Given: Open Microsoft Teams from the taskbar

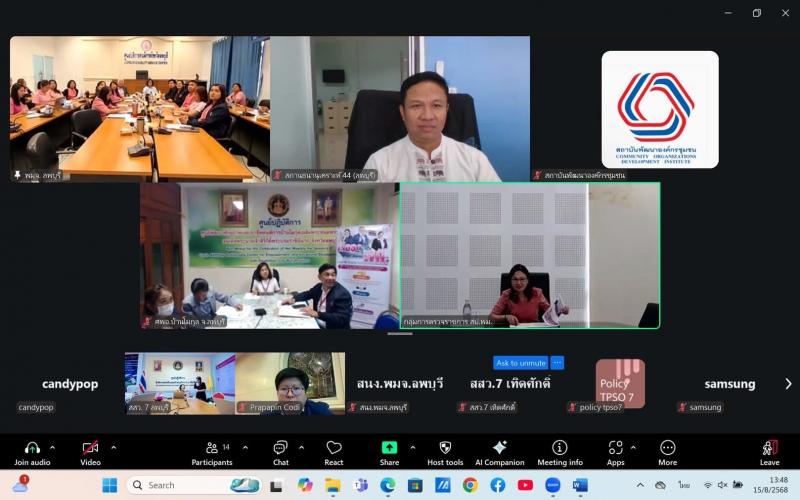Looking at the screenshot, I should click(360, 485).
